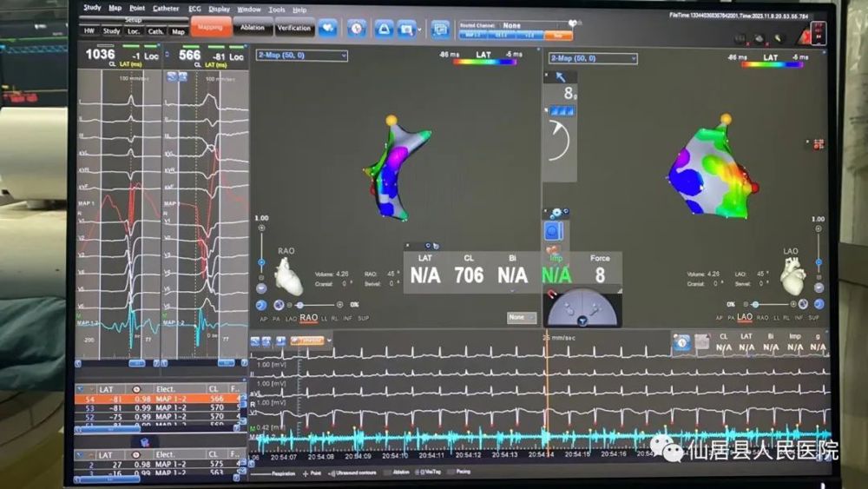Select the Ablation phase button
The width and height of the screenshot is (868, 489).
click(x=253, y=27)
